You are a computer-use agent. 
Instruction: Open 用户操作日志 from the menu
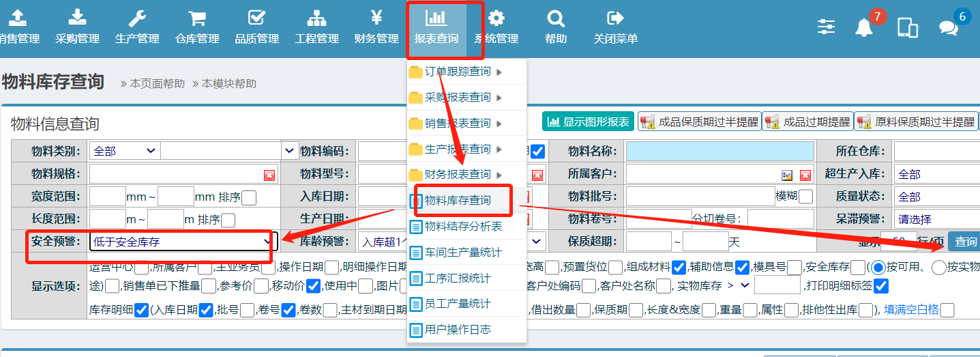[x=458, y=329]
